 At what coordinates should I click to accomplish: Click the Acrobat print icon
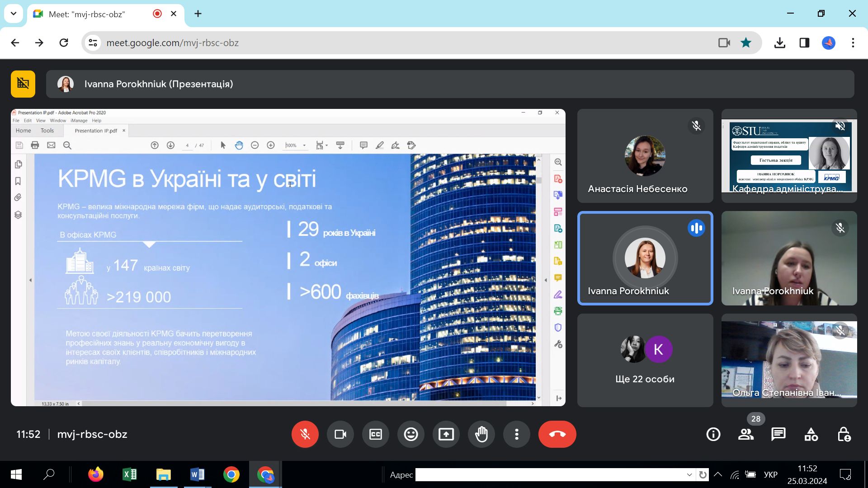pyautogui.click(x=35, y=145)
